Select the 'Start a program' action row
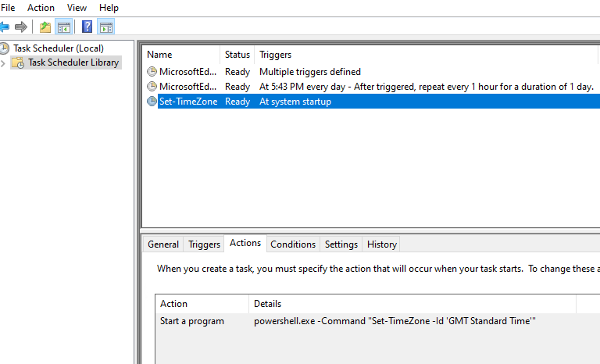The height and width of the screenshot is (364, 600). click(x=192, y=321)
